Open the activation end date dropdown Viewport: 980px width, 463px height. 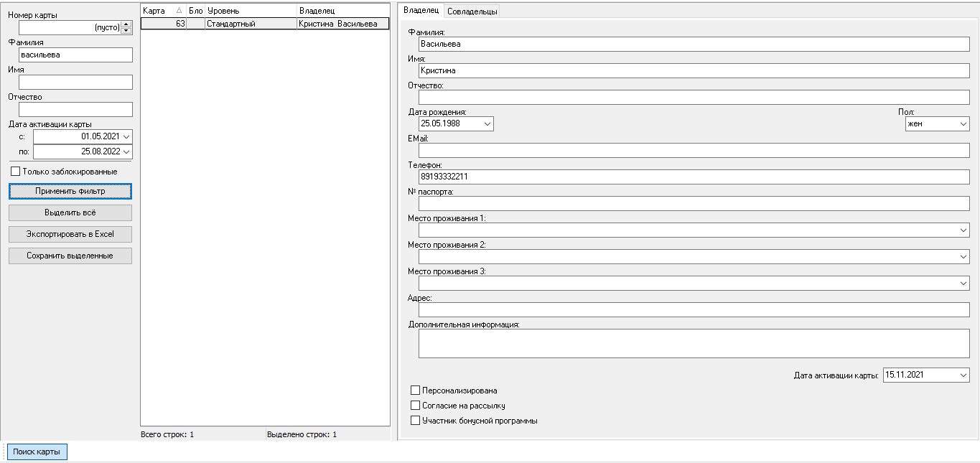coord(126,151)
